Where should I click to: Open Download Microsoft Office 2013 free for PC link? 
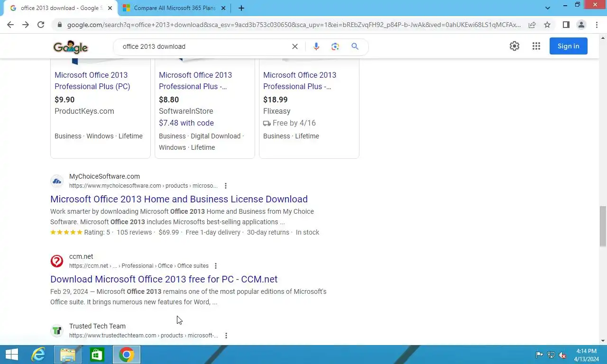pos(164,279)
